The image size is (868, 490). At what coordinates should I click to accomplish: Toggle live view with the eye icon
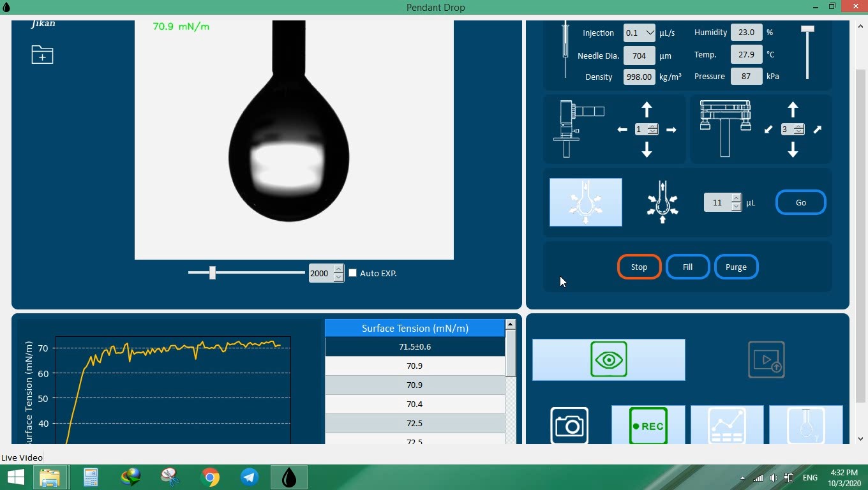pyautogui.click(x=609, y=360)
